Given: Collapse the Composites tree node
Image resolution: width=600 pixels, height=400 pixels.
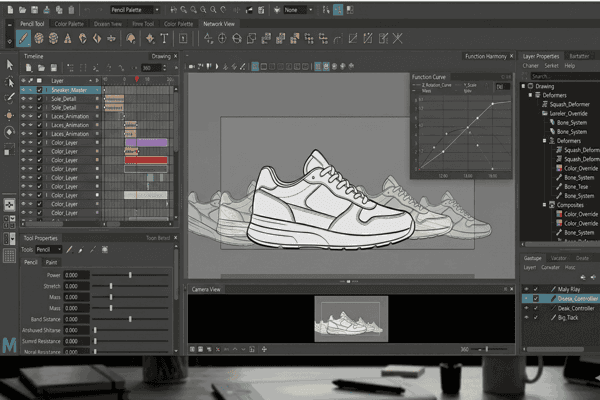Looking at the screenshot, I should point(545,205).
